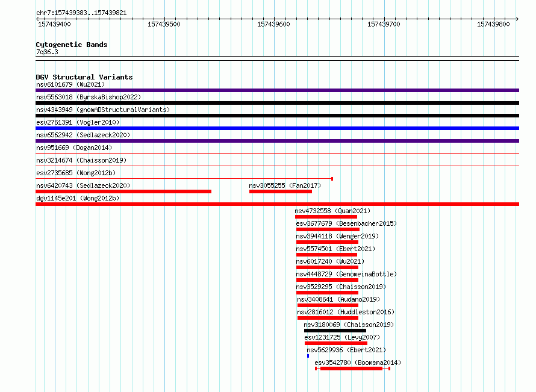The height and width of the screenshot is (392, 536).
Task: Click ruler position 157439800
Action: click(494, 24)
